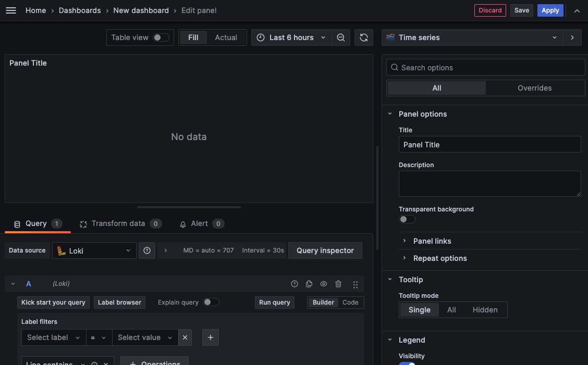Image resolution: width=588 pixels, height=365 pixels.
Task: Open the Time series visualization picker
Action: pos(472,37)
